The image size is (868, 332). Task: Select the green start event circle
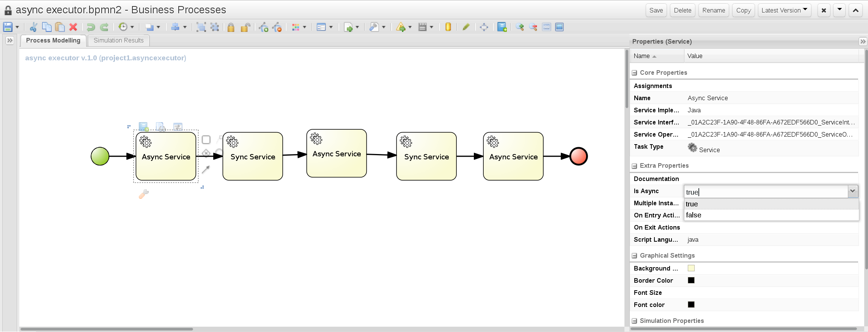click(x=100, y=156)
